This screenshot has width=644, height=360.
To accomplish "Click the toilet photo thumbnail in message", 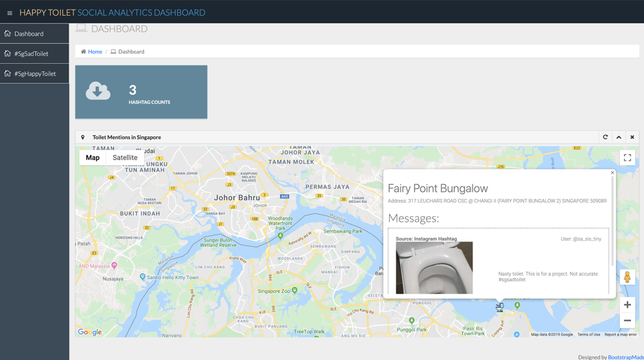I will click(x=434, y=267).
